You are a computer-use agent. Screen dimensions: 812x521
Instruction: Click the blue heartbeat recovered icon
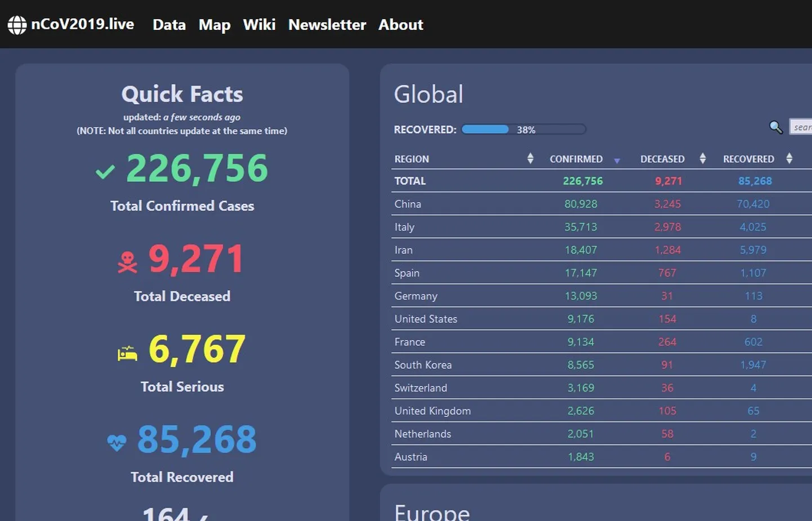click(x=117, y=443)
